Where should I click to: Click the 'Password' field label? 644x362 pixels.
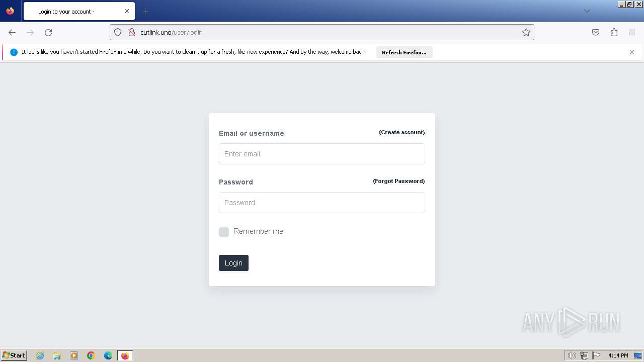[x=236, y=182]
